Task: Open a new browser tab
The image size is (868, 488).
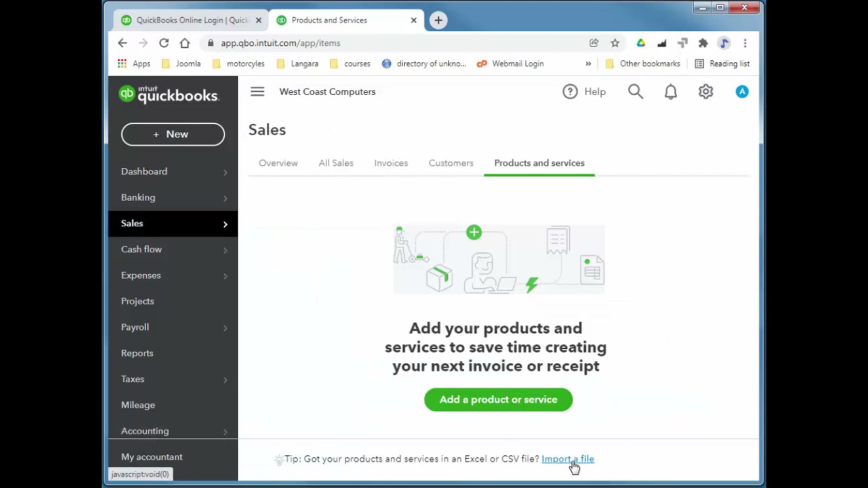Action: coord(438,20)
